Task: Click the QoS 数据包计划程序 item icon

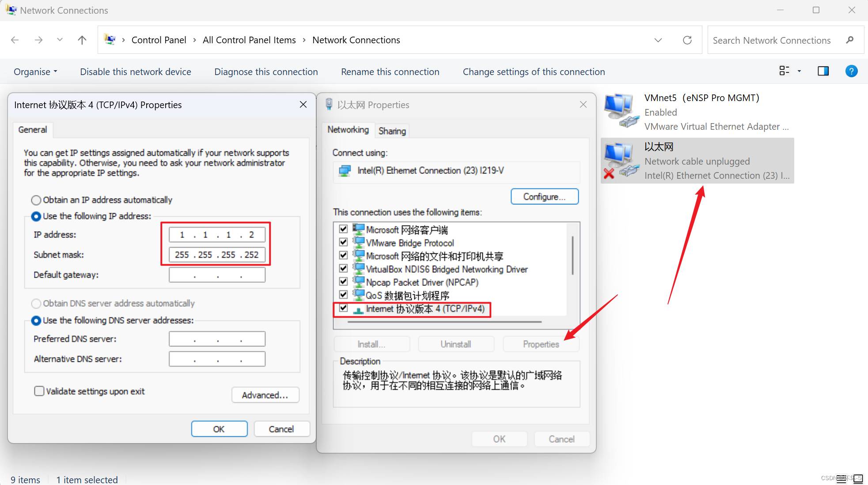Action: point(359,294)
